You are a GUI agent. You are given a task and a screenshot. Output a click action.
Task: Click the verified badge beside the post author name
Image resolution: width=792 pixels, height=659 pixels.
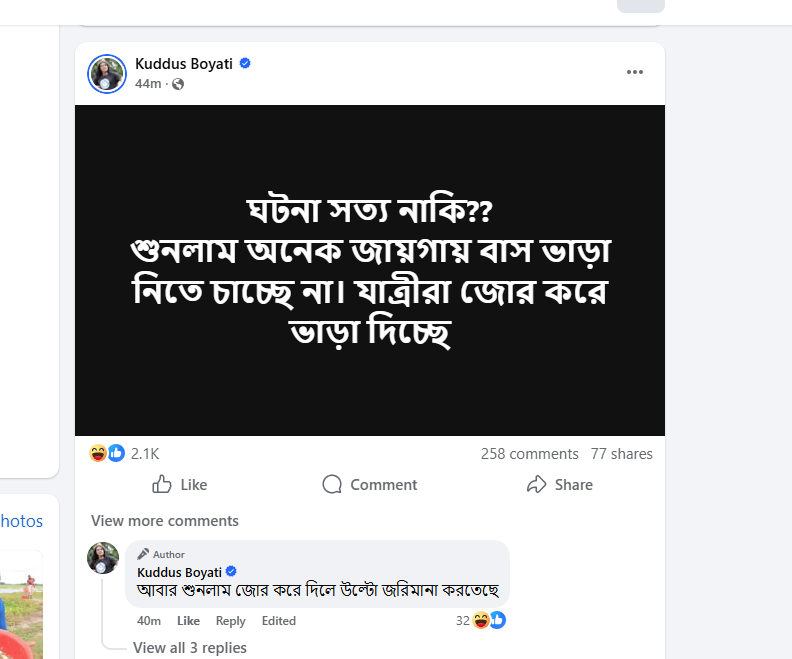pyautogui.click(x=245, y=64)
